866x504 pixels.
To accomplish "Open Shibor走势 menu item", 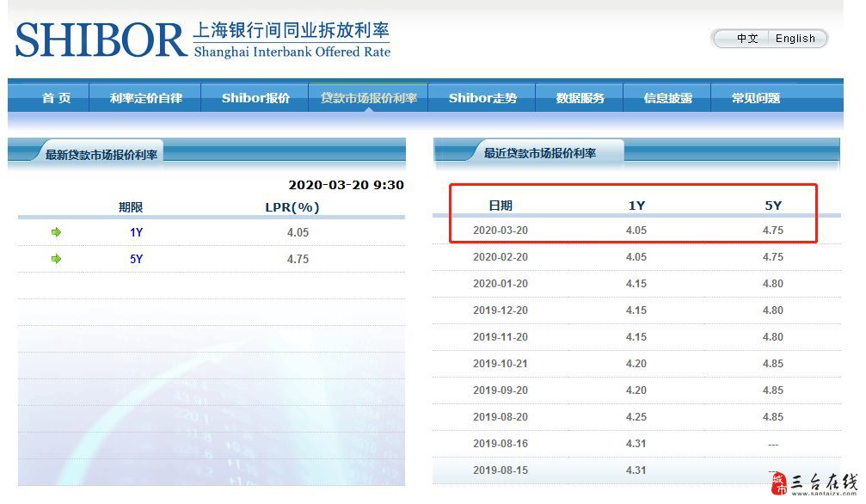I will (x=482, y=98).
